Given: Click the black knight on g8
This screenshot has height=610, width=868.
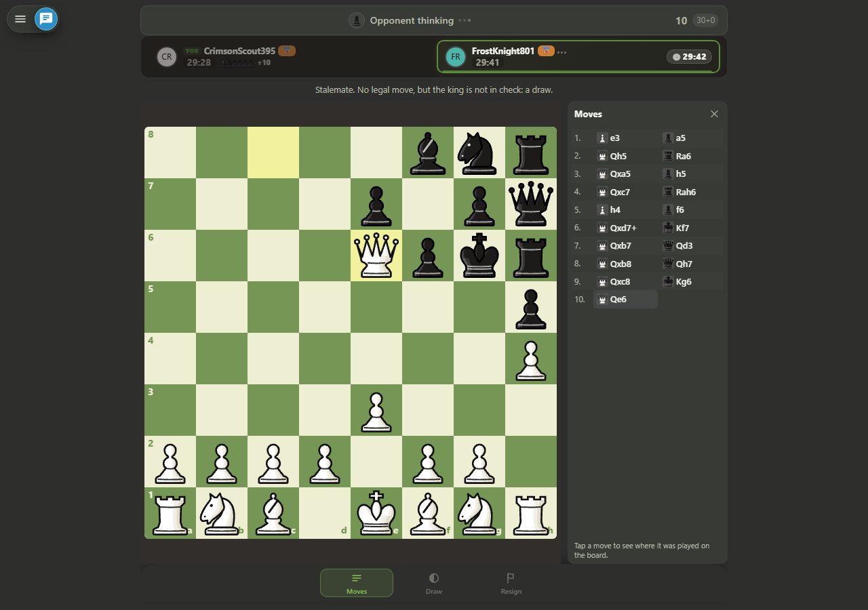Looking at the screenshot, I should [479, 152].
